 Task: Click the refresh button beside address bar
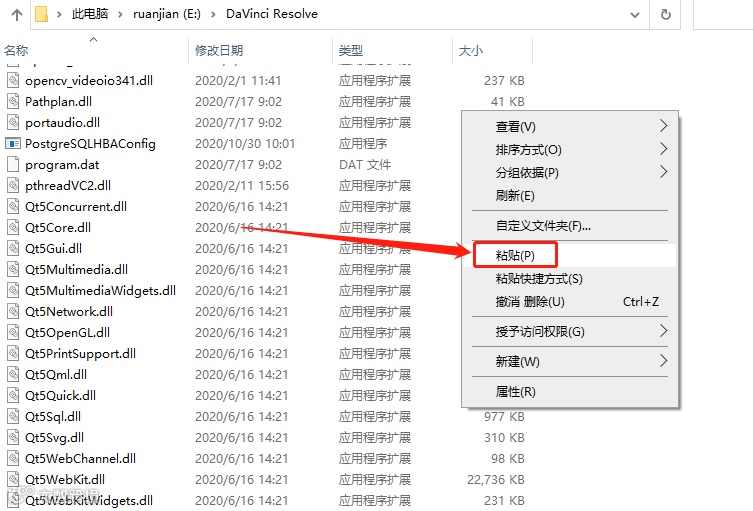point(666,14)
